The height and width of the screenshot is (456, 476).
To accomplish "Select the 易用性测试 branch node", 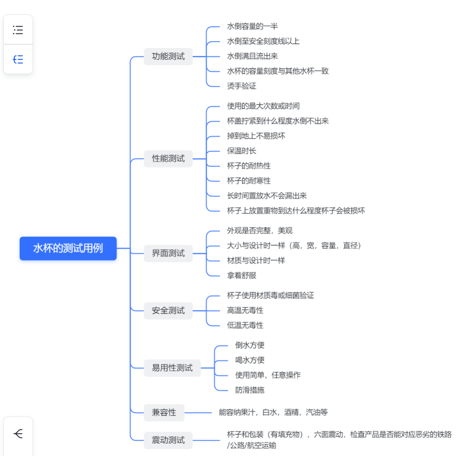I will pos(172,368).
